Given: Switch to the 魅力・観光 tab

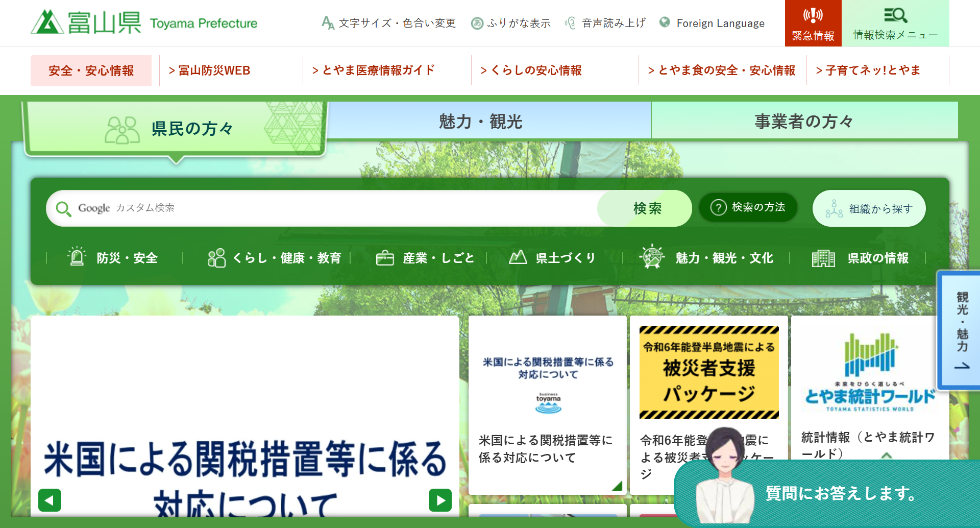Looking at the screenshot, I should 480,122.
